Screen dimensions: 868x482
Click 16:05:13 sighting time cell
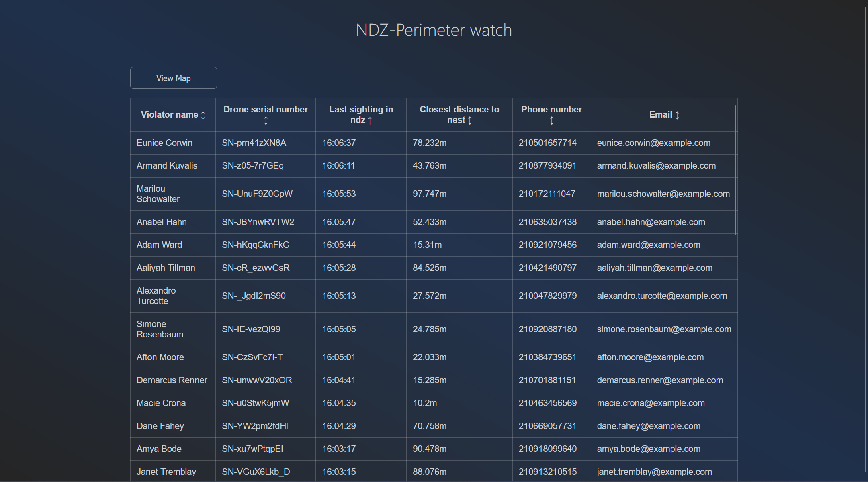pyautogui.click(x=339, y=296)
